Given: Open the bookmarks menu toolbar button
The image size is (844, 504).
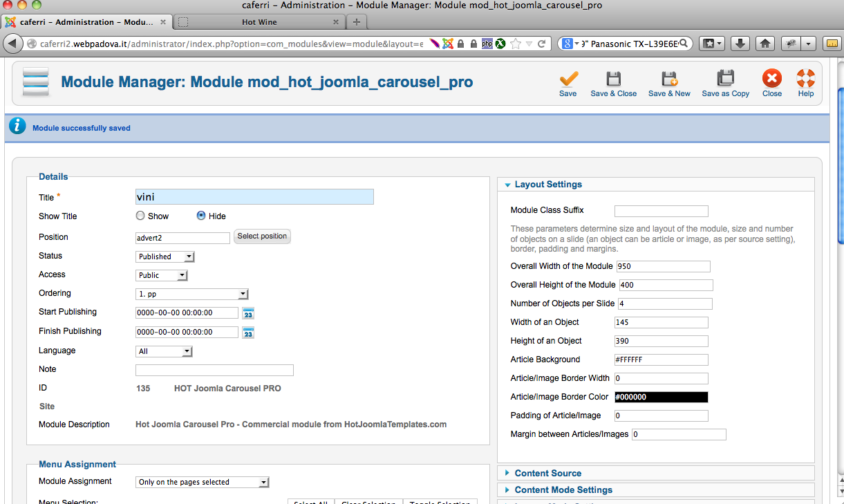Looking at the screenshot, I should pyautogui.click(x=713, y=44).
